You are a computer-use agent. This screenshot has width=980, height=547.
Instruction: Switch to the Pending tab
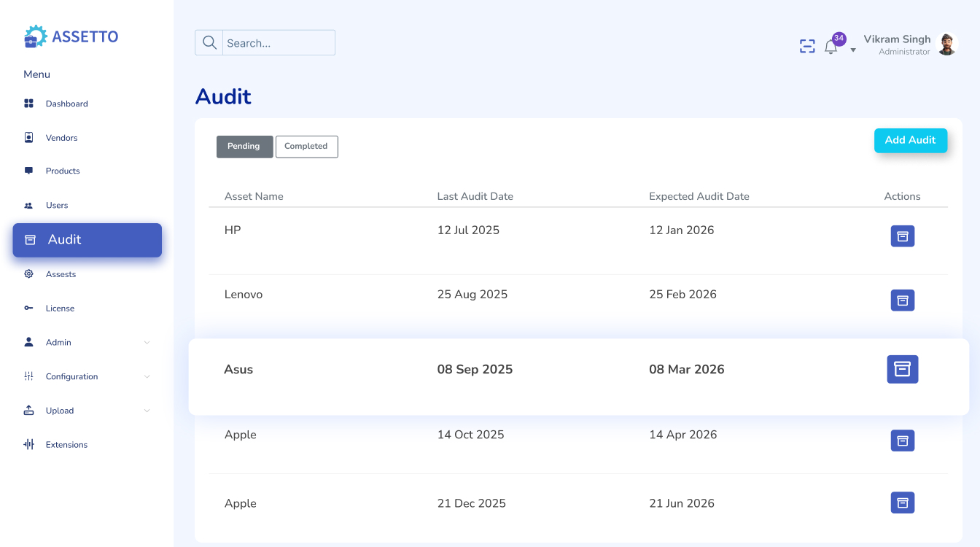coord(244,147)
